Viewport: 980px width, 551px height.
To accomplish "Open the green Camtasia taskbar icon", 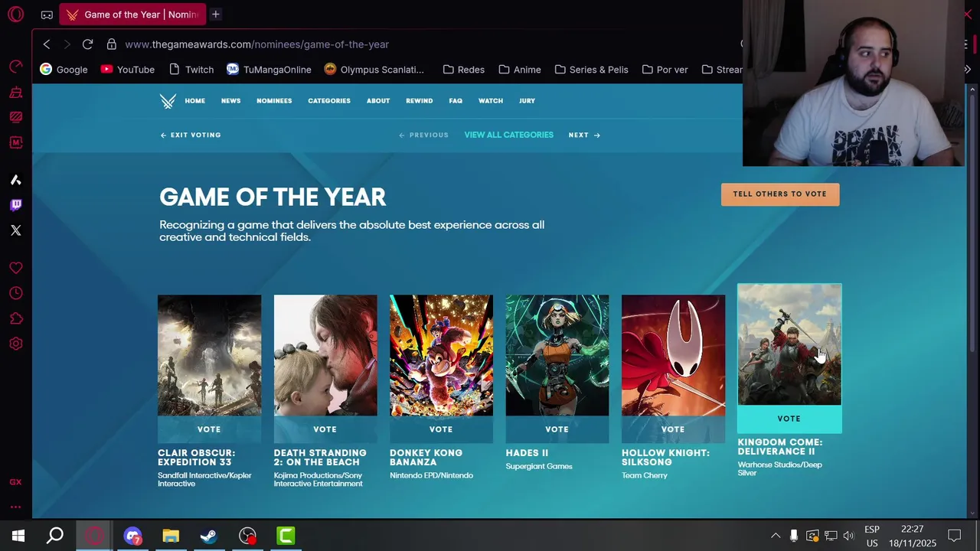I will [x=286, y=536].
